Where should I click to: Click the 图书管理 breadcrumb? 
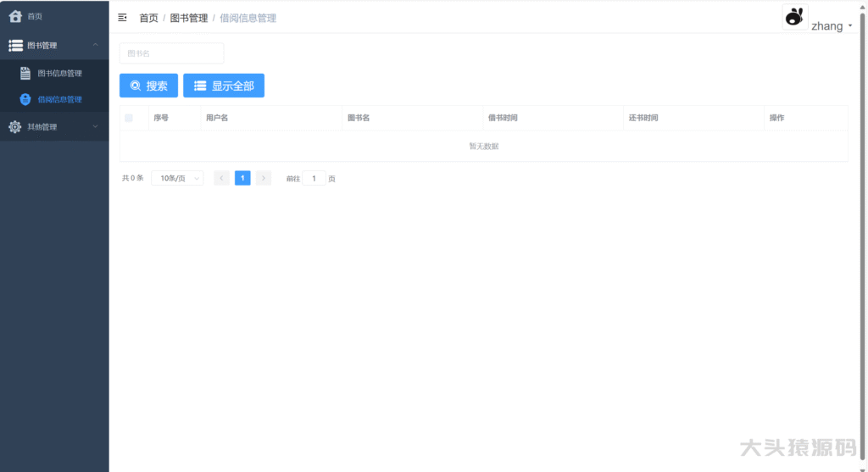pyautogui.click(x=189, y=19)
